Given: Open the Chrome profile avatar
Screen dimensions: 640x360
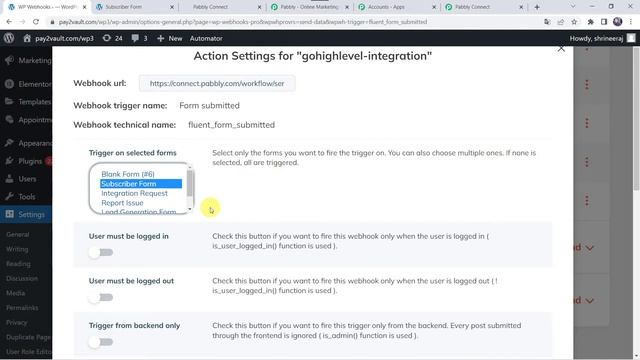Looking at the screenshot, I should pos(618,22).
